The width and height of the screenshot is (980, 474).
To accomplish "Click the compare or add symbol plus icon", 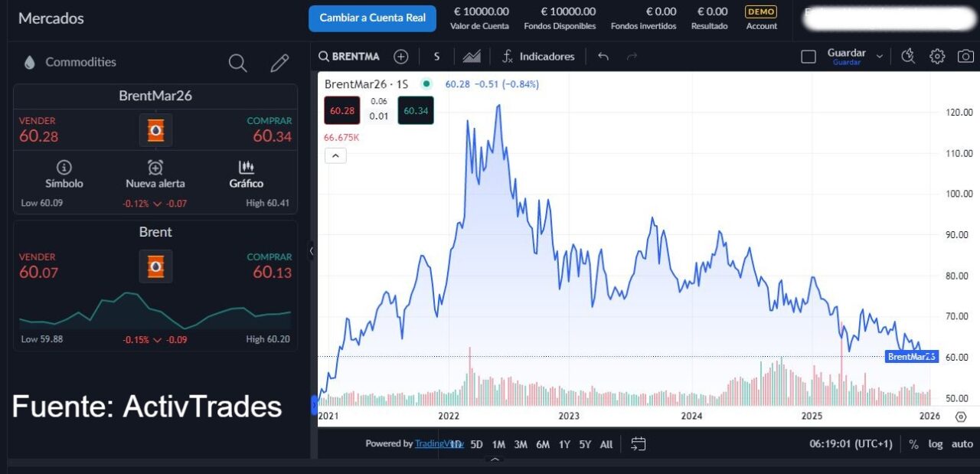I will point(400,57).
